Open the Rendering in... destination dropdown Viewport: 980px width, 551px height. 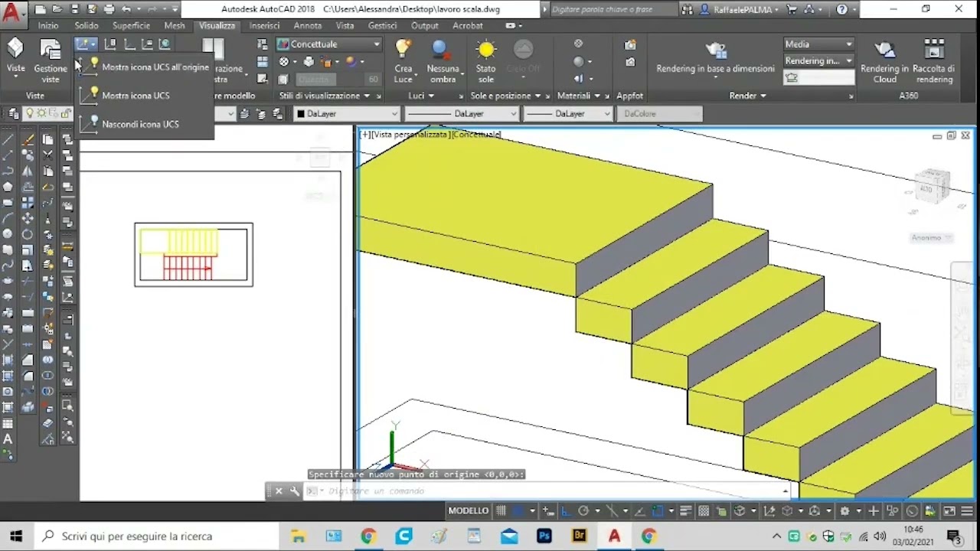(818, 61)
